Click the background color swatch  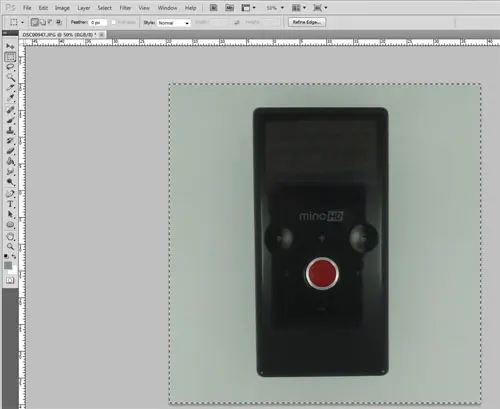(13, 271)
